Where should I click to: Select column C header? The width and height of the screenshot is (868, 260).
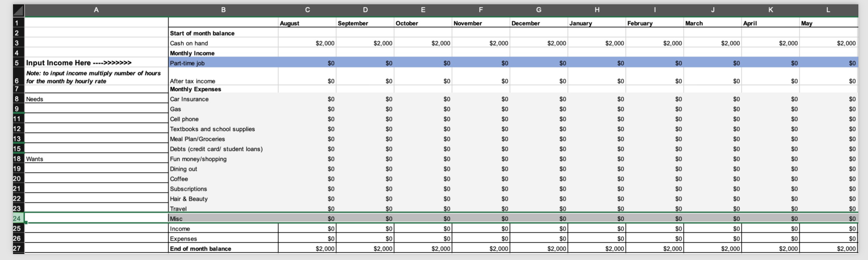(x=307, y=10)
